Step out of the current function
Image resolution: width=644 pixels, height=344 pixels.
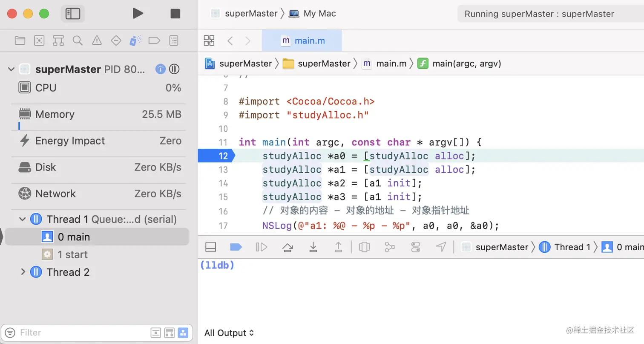[338, 247]
